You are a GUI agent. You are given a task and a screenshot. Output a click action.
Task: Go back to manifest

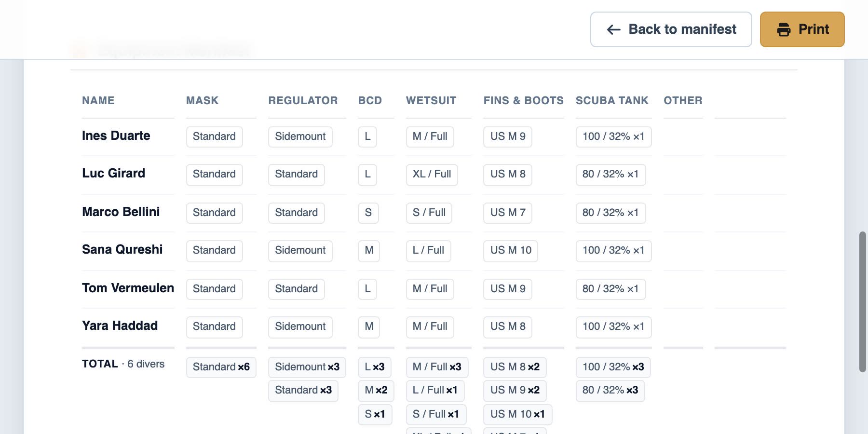click(671, 29)
